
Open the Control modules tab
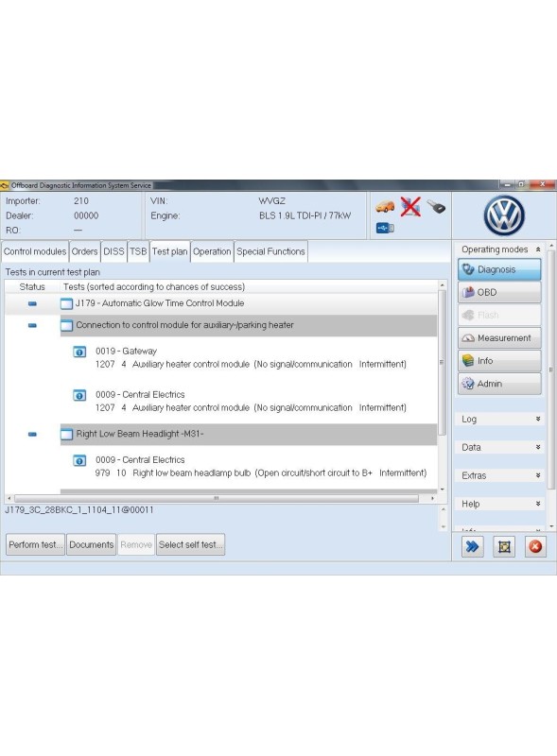pyautogui.click(x=35, y=251)
